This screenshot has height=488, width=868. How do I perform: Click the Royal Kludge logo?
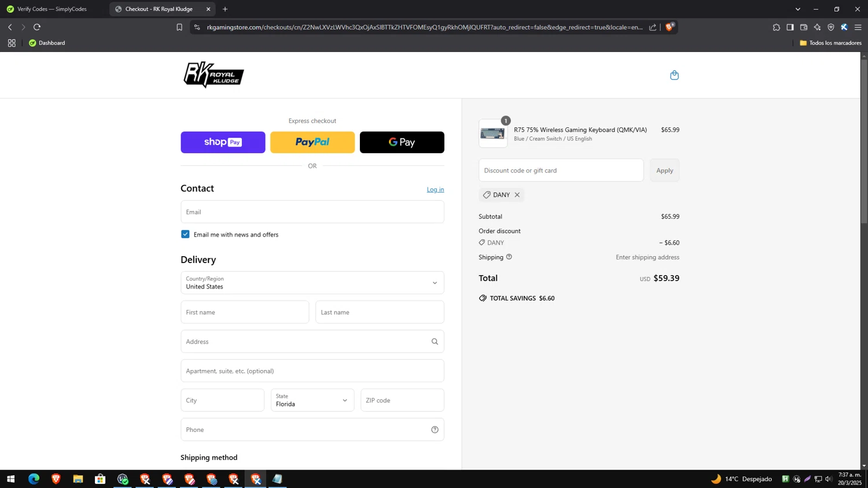[214, 75]
